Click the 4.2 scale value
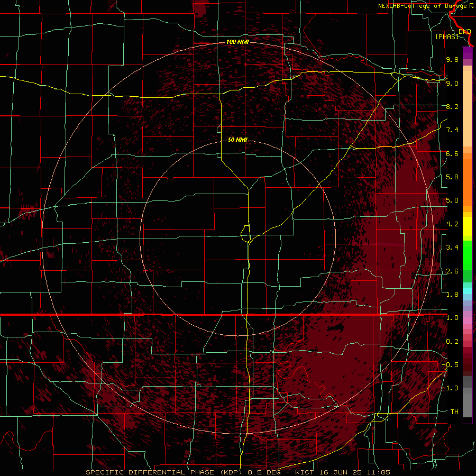This screenshot has height=476, width=476. pos(452,224)
